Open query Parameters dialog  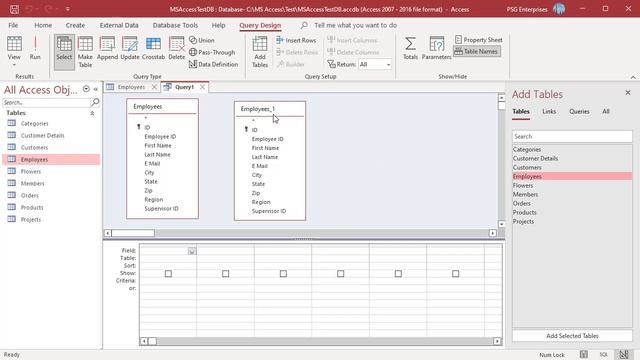tap(436, 48)
